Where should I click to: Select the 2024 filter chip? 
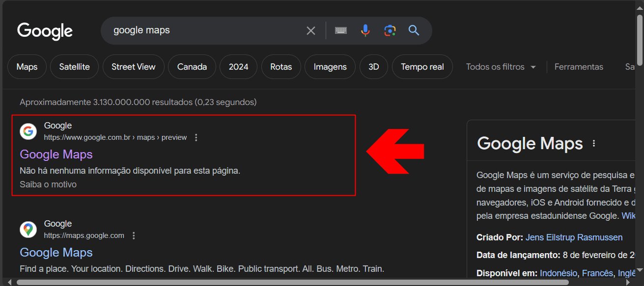[x=239, y=67]
